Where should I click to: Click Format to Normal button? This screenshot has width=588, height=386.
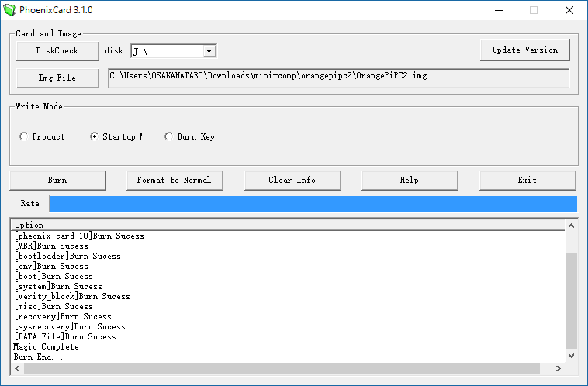pyautogui.click(x=175, y=181)
